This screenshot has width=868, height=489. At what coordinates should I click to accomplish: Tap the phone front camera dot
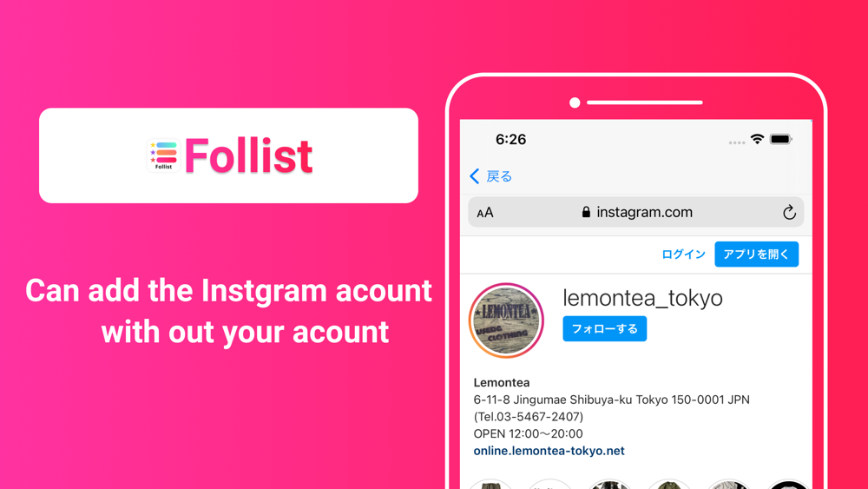[x=575, y=102]
